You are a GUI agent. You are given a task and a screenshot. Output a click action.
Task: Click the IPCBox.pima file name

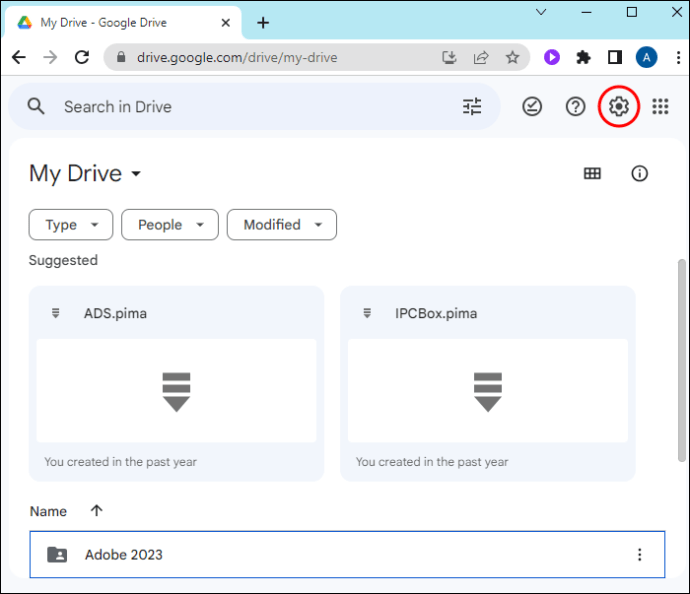click(436, 313)
